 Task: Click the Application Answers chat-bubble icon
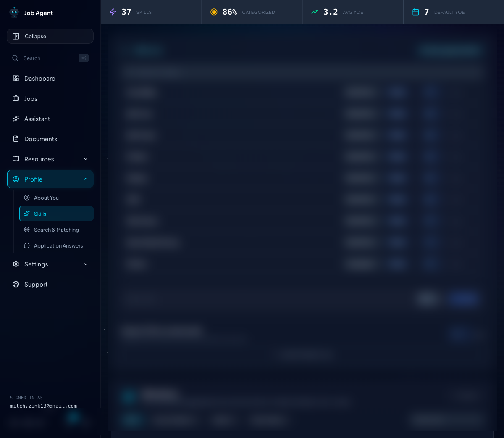point(27,245)
